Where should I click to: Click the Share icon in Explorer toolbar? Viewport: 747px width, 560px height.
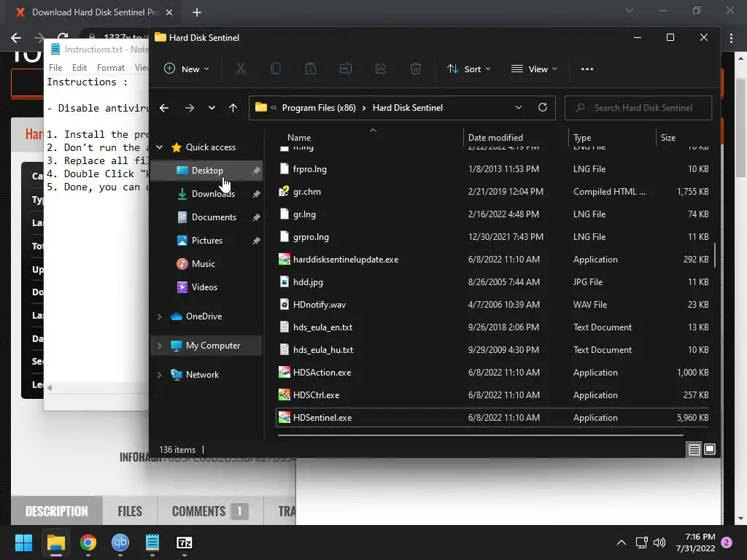[381, 69]
